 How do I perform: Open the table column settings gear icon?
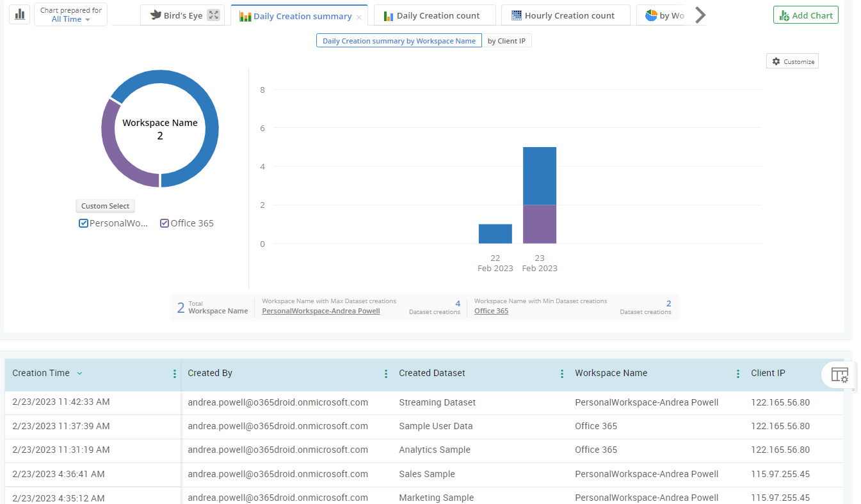[839, 375]
